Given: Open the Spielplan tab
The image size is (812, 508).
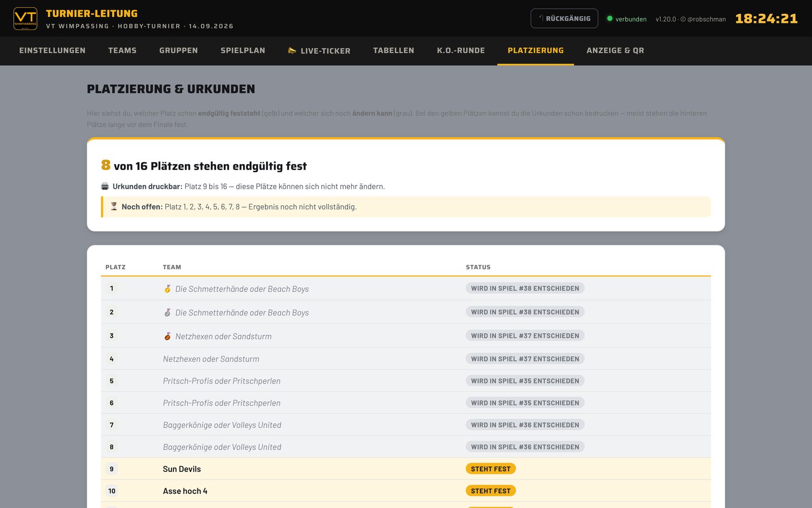Looking at the screenshot, I should [x=243, y=50].
